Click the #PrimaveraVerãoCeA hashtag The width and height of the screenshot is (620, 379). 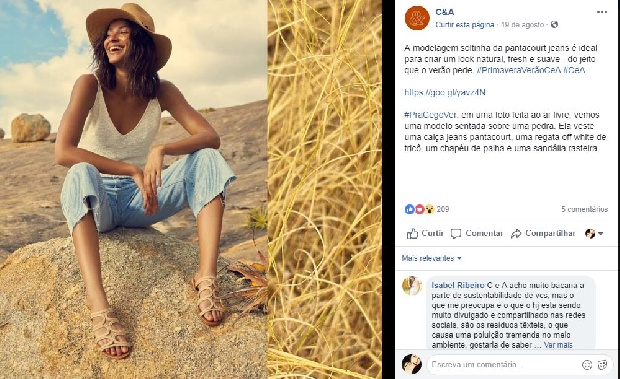tap(520, 70)
